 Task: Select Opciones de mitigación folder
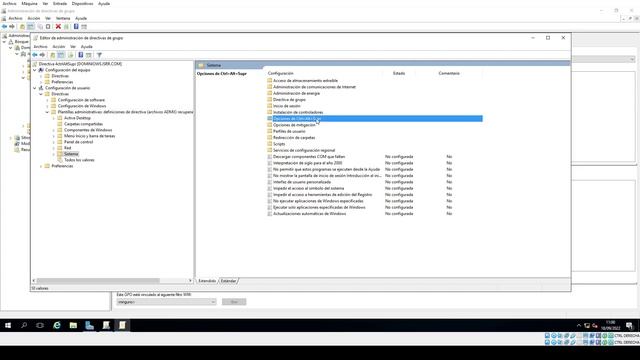pyautogui.click(x=294, y=125)
